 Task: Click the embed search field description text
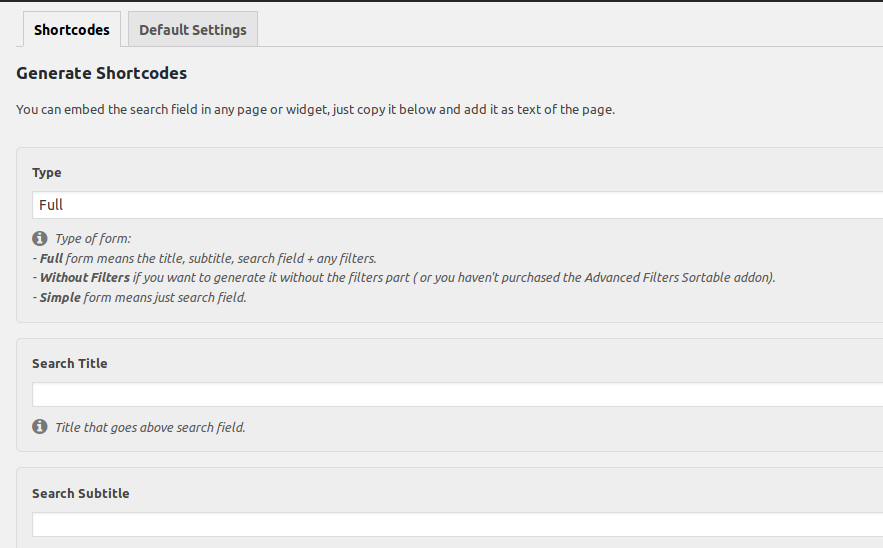[315, 110]
